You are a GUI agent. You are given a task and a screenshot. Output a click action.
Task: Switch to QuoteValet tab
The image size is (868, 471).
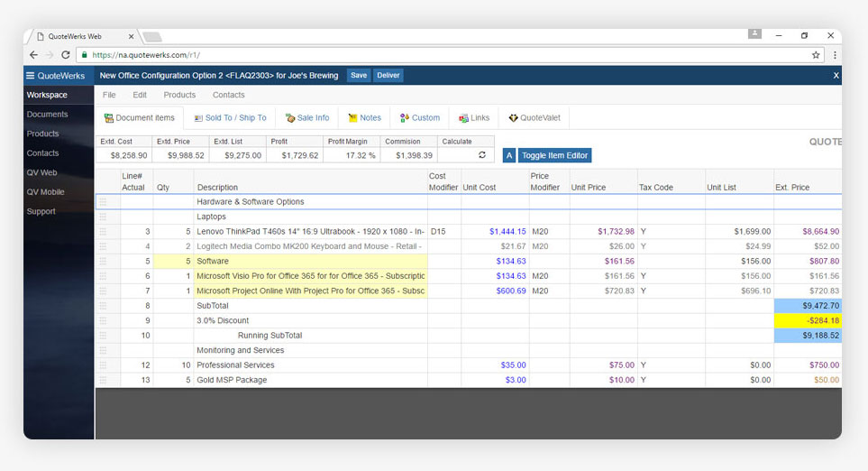click(x=535, y=118)
